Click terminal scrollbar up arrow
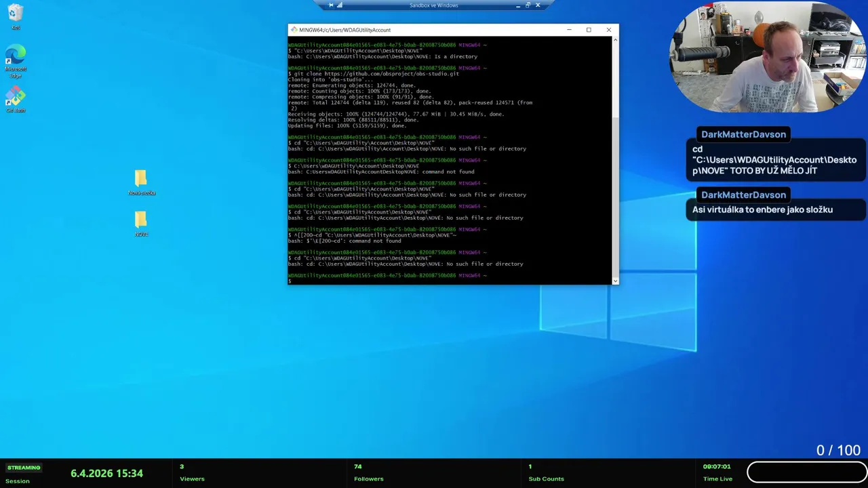868x488 pixels. coord(616,40)
